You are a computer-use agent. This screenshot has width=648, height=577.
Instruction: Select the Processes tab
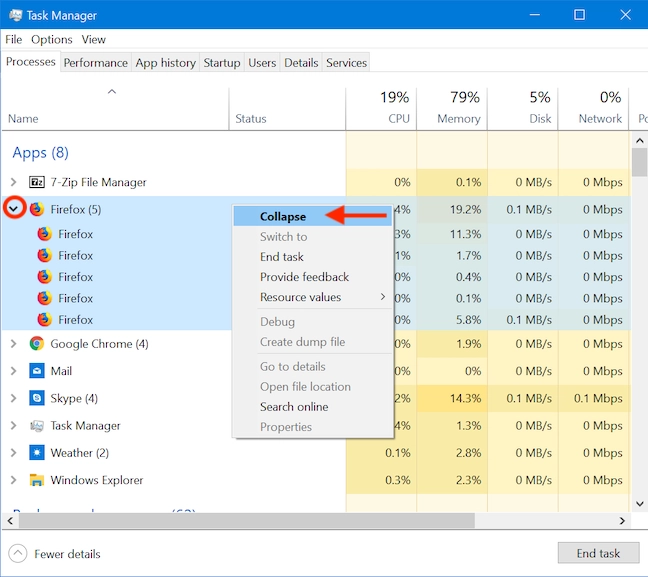point(31,62)
